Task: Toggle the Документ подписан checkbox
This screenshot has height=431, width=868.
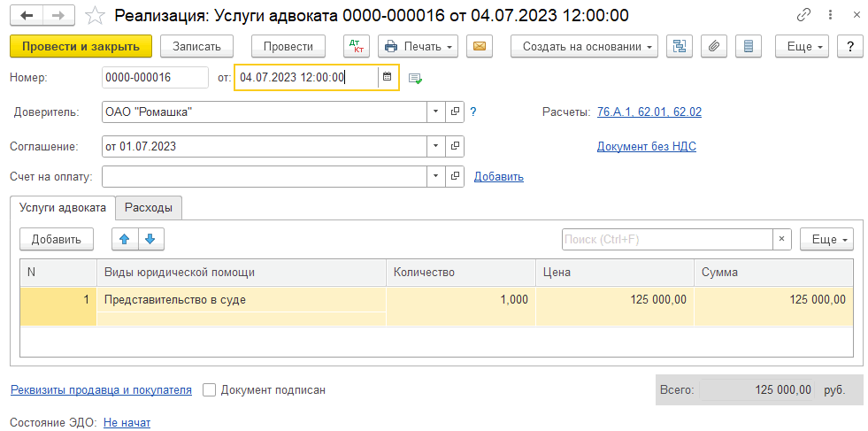Action: (x=209, y=389)
